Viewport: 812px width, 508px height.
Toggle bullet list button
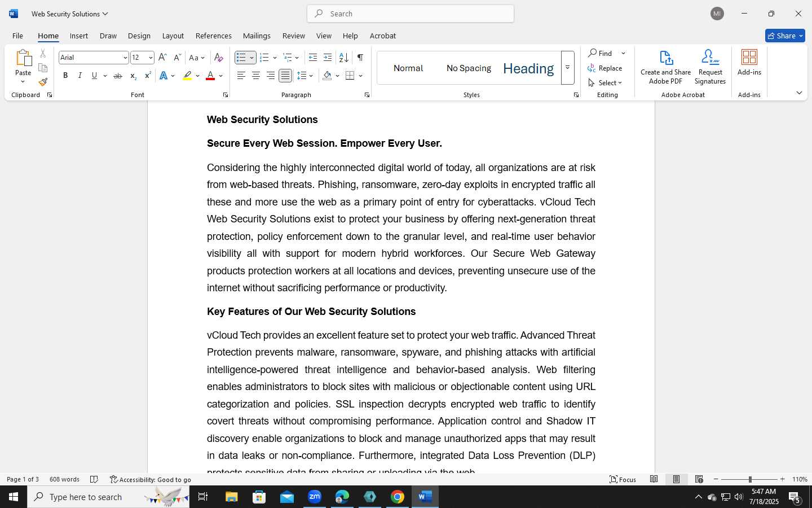[x=241, y=58]
